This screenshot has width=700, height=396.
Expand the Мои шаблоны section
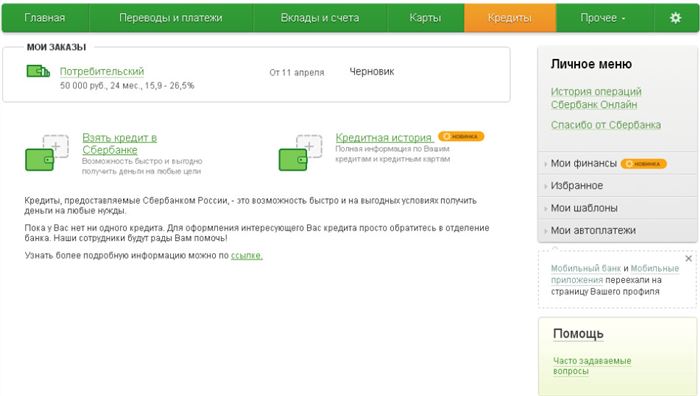click(x=584, y=208)
